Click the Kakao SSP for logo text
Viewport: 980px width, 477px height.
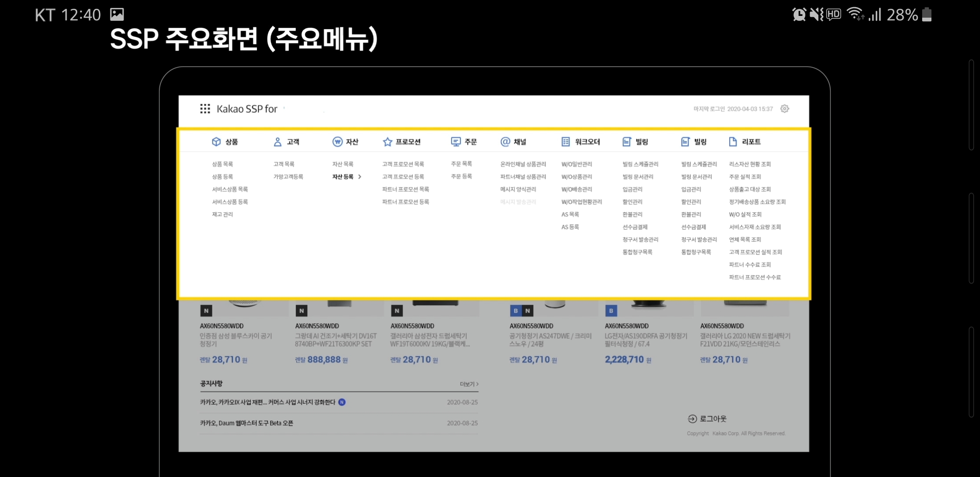click(x=247, y=109)
